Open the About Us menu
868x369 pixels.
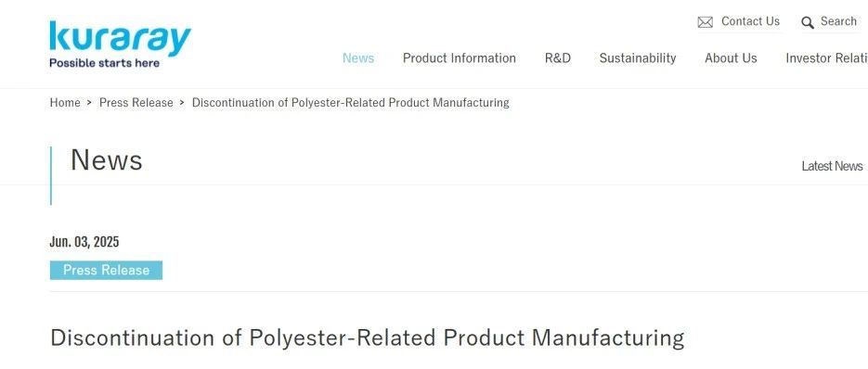(731, 58)
